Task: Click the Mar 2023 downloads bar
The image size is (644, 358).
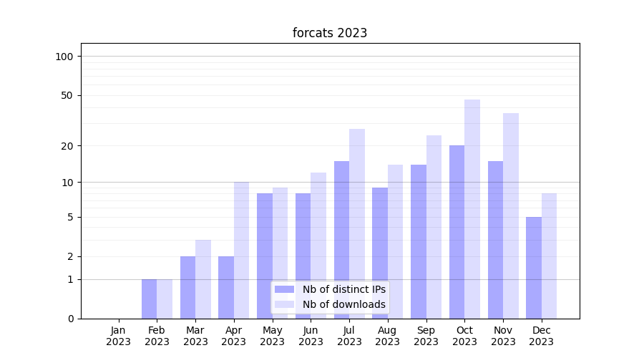Action: click(203, 279)
